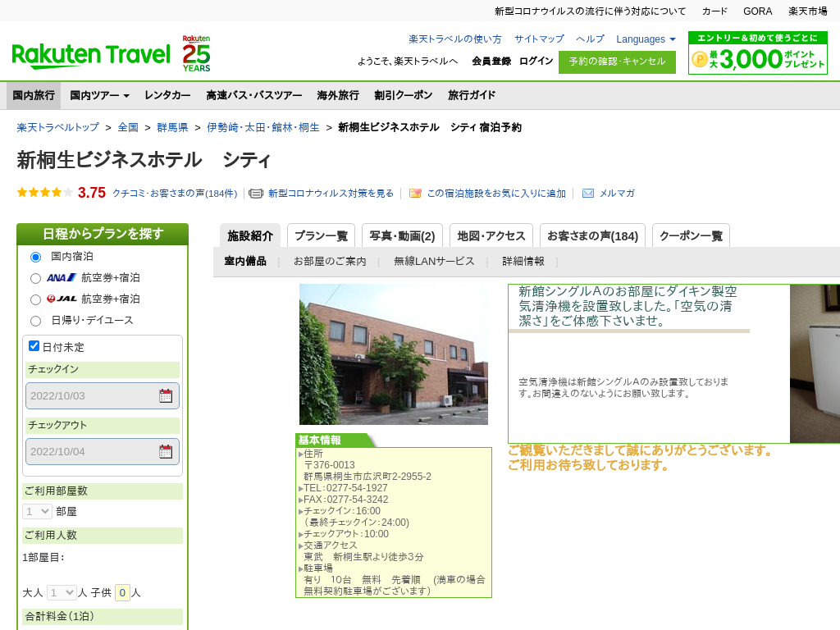Select ANA 航空券+宿泊 radio option
This screenshot has height=630, width=840.
(x=35, y=278)
